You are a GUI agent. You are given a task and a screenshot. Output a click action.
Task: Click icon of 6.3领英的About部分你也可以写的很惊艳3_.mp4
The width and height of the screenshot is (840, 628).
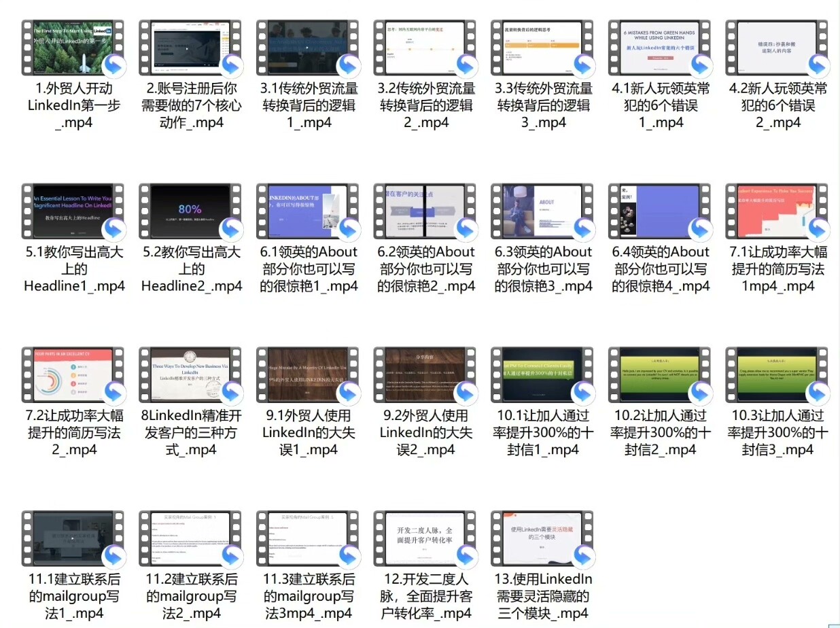pos(543,211)
